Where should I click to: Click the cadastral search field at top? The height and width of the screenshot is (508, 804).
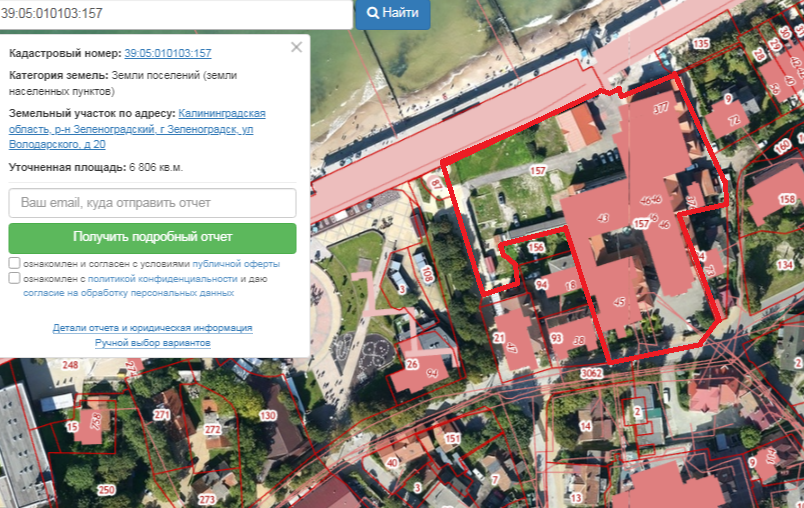[175, 14]
